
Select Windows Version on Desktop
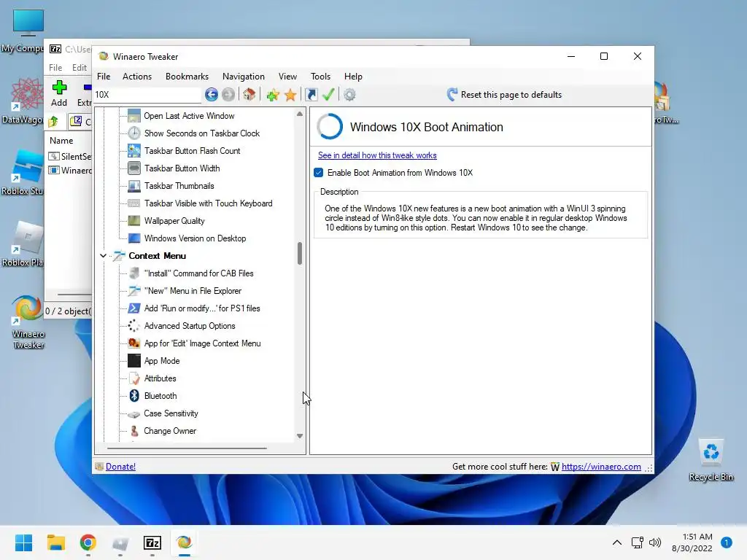(x=195, y=238)
